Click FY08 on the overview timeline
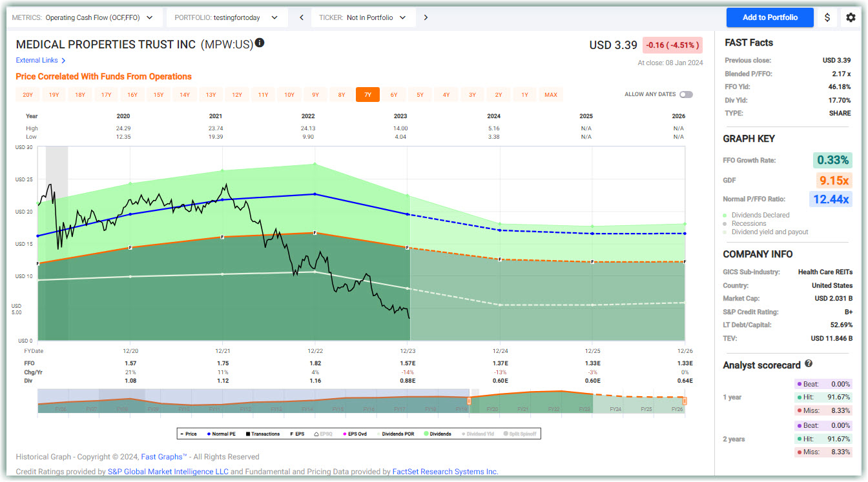The height and width of the screenshot is (482, 868). point(122,410)
